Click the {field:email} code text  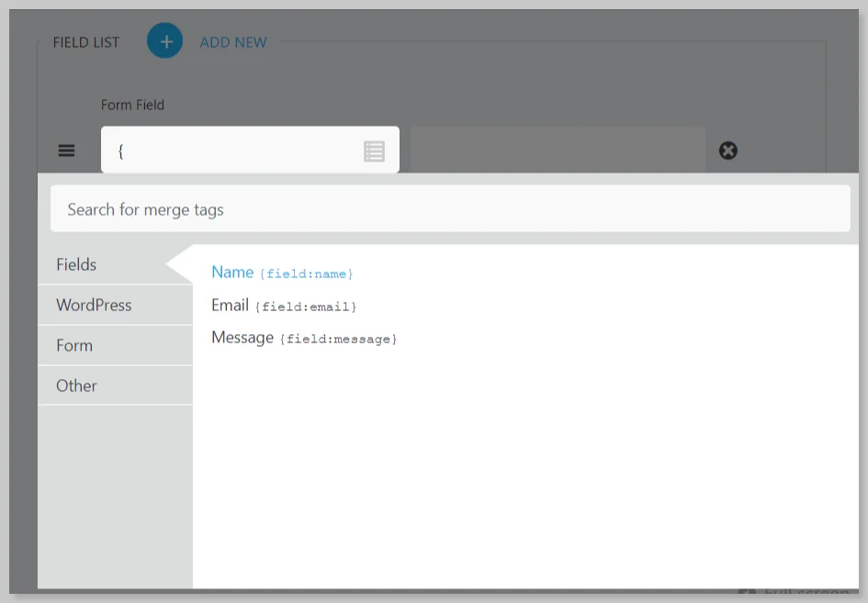(306, 307)
